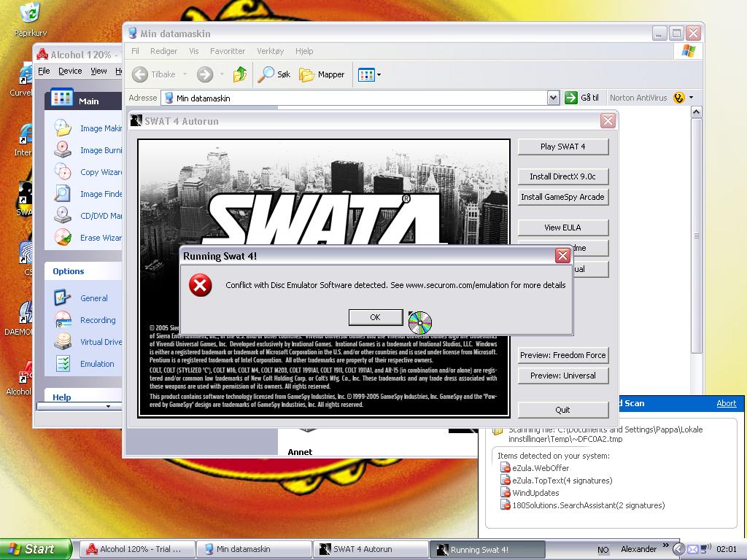This screenshot has height=560, width=747.
Task: Click the scroll up arrow in Min datamaskin
Action: coord(696,112)
